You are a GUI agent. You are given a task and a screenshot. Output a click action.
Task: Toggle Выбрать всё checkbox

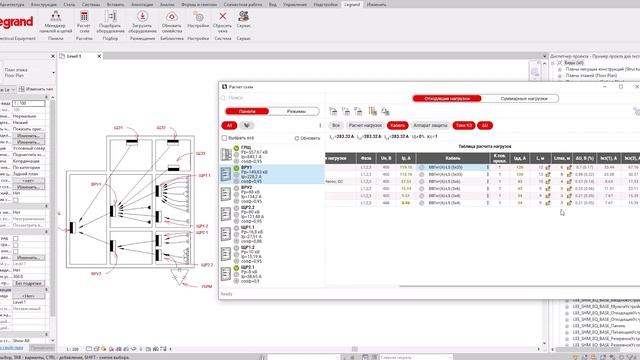pyautogui.click(x=224, y=138)
